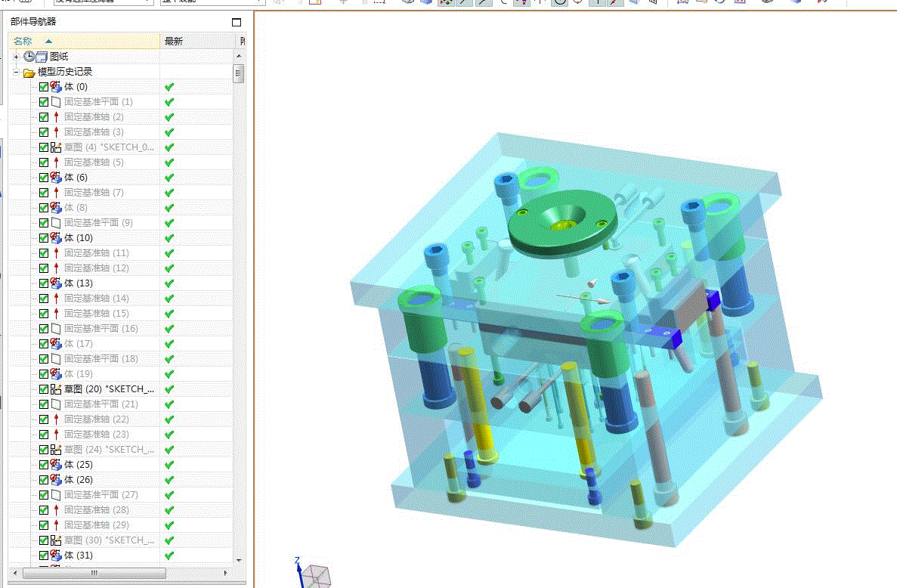Screen dimensions: 897x588
Task: Click the datum axis icon of 固定基准轴 (28)
Action: [55, 510]
